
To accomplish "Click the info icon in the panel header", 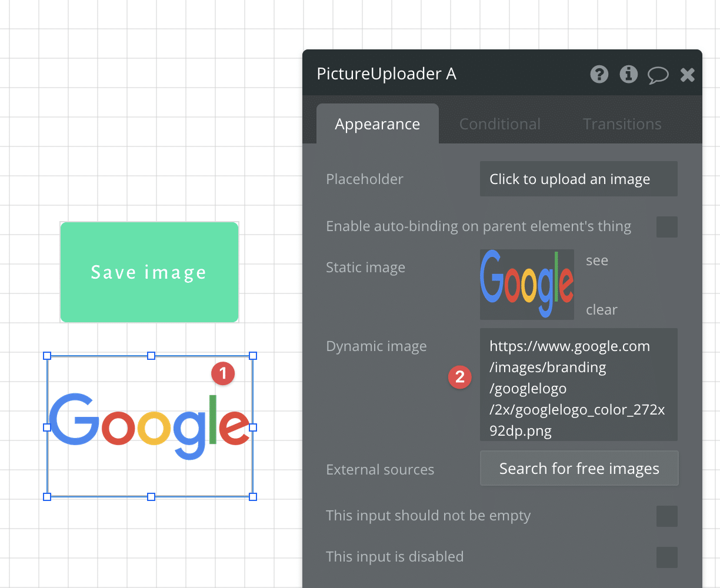I will 628,75.
